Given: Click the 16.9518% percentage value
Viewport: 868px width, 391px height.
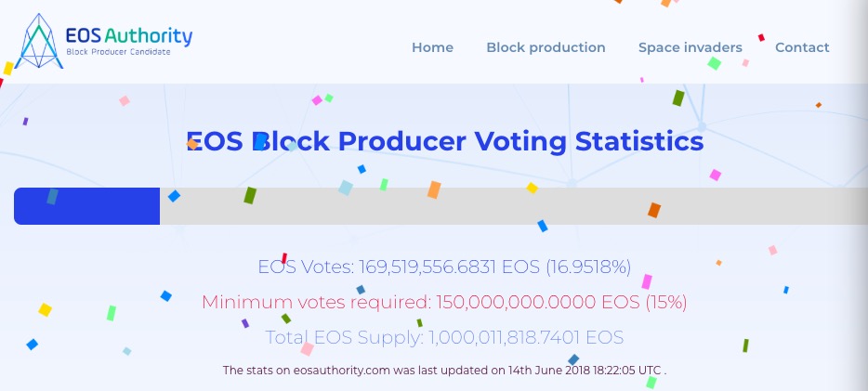Looking at the screenshot, I should 588,267.
